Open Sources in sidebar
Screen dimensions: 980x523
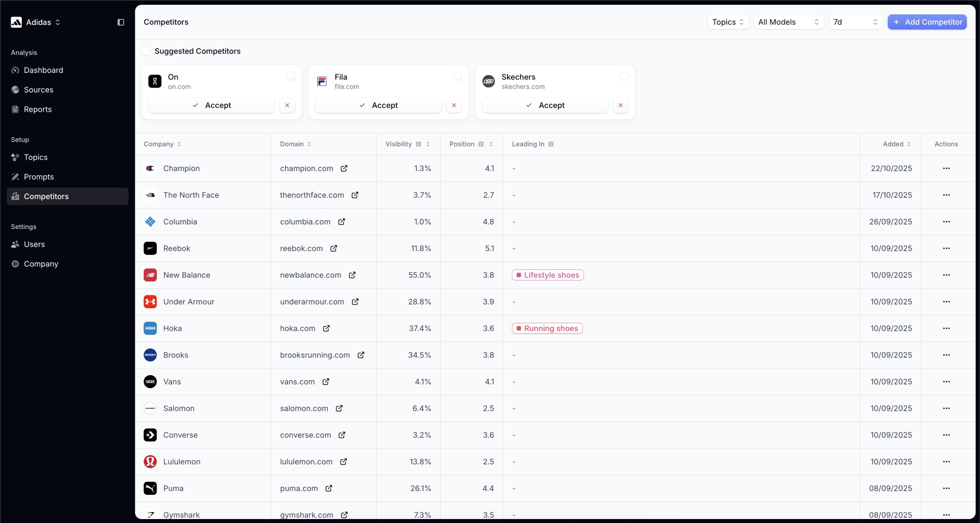67,90
